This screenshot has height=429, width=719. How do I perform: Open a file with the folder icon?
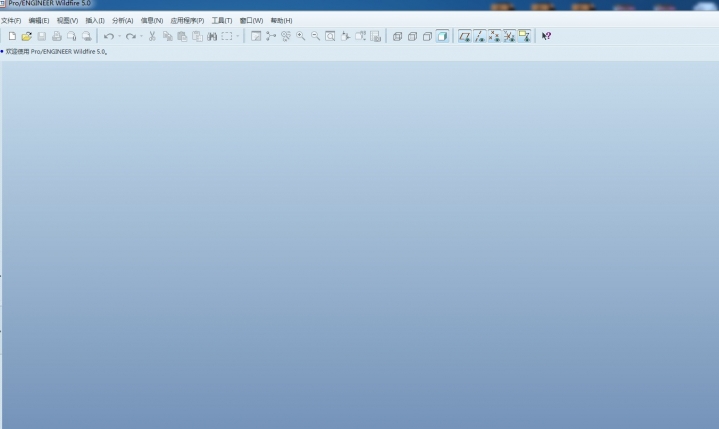(27, 36)
